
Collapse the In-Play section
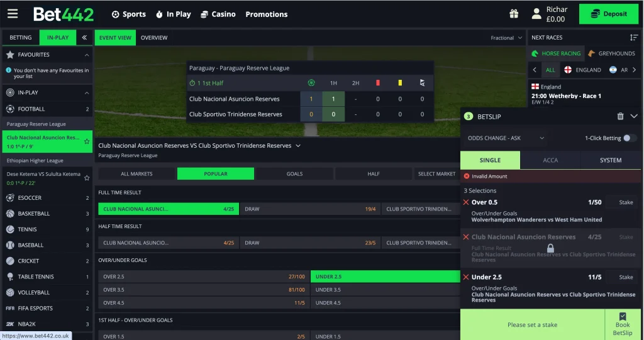[x=87, y=93]
